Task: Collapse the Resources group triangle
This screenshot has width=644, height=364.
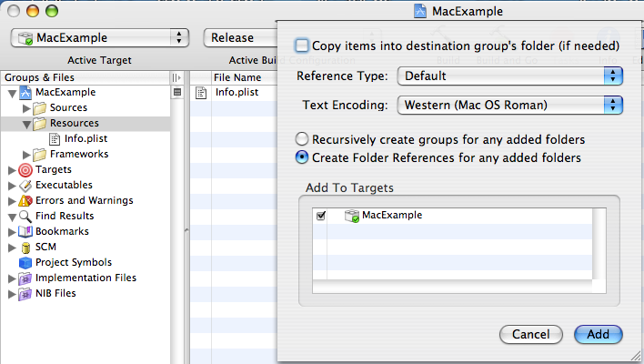Action: click(x=26, y=124)
